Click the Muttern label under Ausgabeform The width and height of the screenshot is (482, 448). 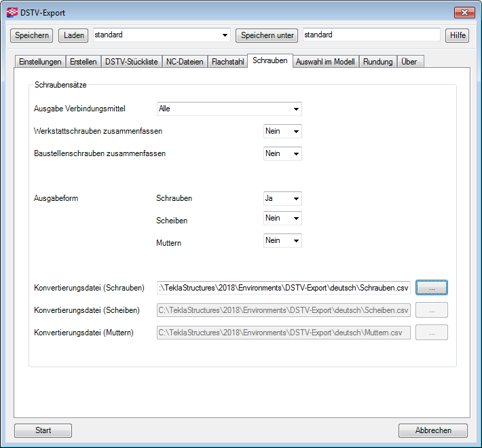coord(168,243)
